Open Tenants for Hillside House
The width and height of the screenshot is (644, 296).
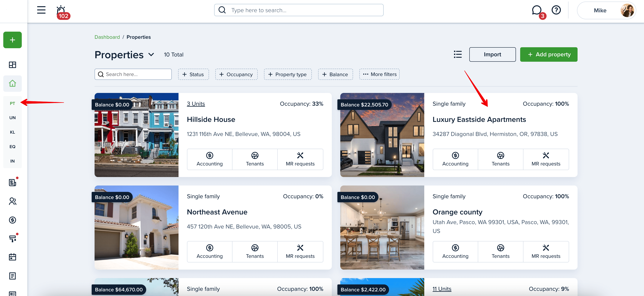255,159
